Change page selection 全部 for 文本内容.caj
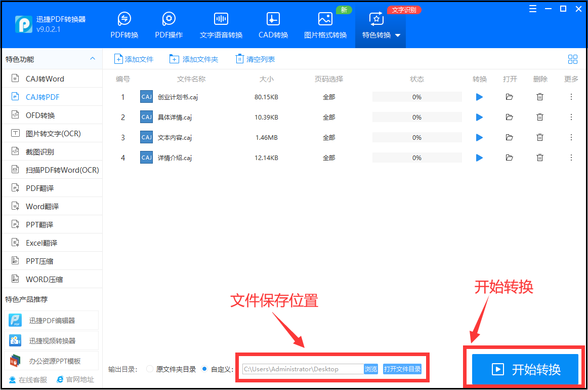Screen dimensions: 588x390 [x=329, y=137]
